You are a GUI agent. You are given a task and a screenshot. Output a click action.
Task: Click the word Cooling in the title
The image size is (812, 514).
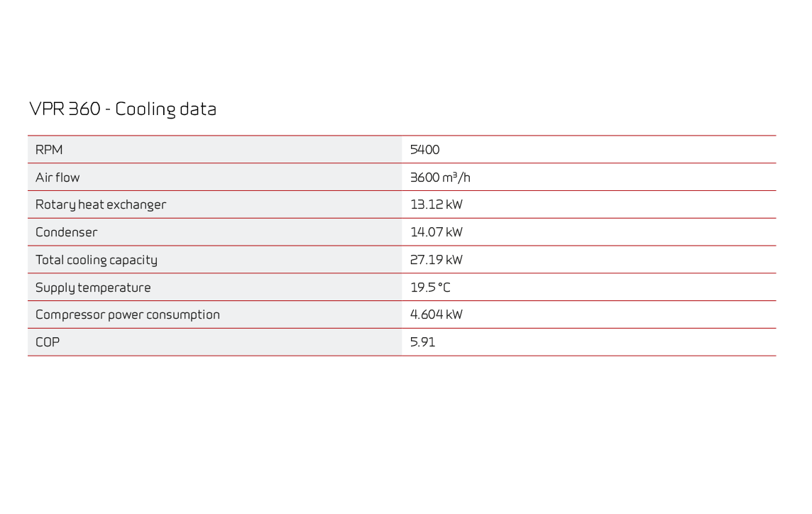146,110
